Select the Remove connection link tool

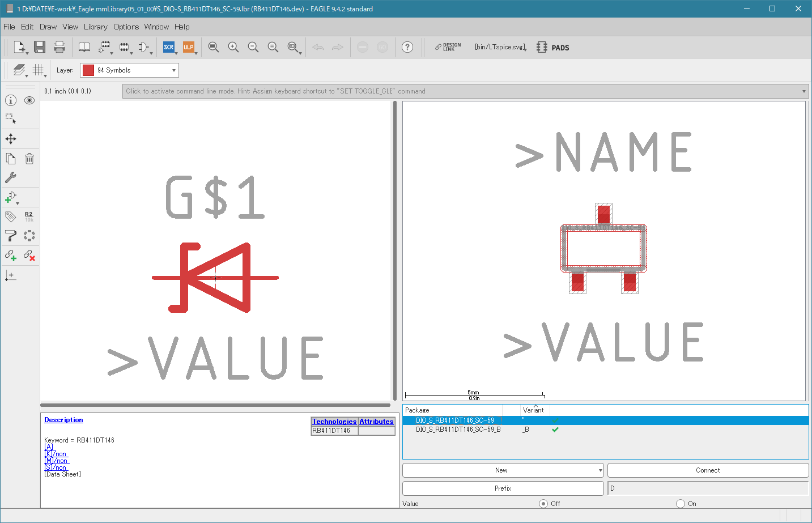click(x=29, y=255)
